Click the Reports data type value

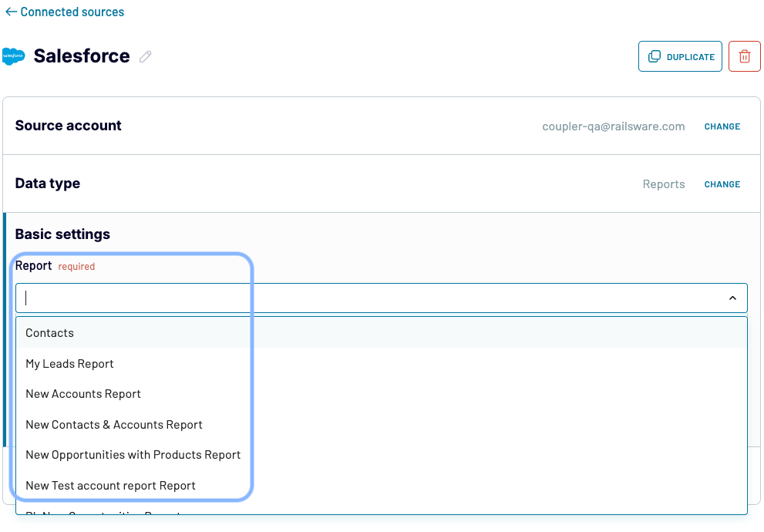(x=664, y=184)
